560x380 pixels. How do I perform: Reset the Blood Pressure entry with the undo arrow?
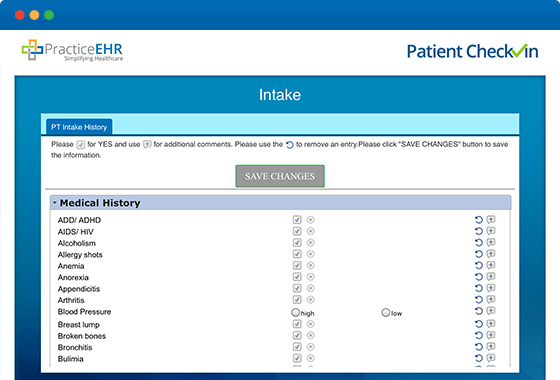pos(479,311)
